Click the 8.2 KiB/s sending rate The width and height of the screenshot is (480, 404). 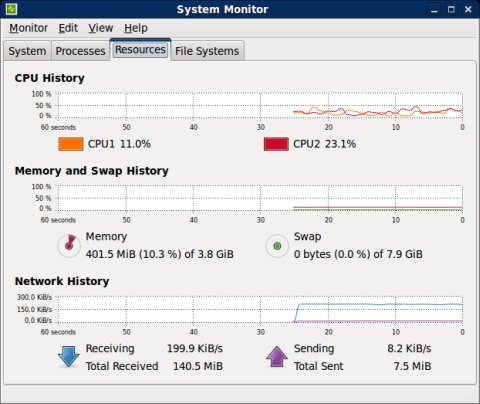point(409,348)
